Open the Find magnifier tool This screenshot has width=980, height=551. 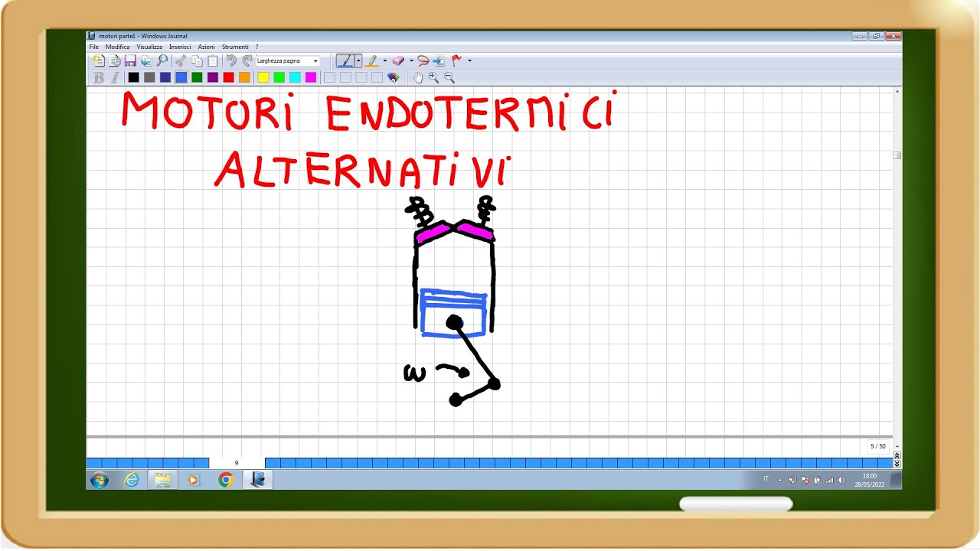click(162, 60)
